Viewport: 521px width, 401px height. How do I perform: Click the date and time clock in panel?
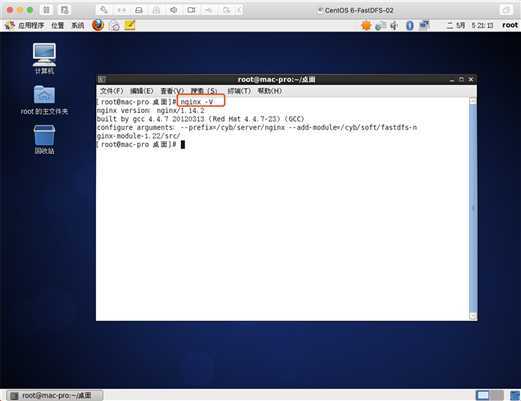tap(470, 25)
